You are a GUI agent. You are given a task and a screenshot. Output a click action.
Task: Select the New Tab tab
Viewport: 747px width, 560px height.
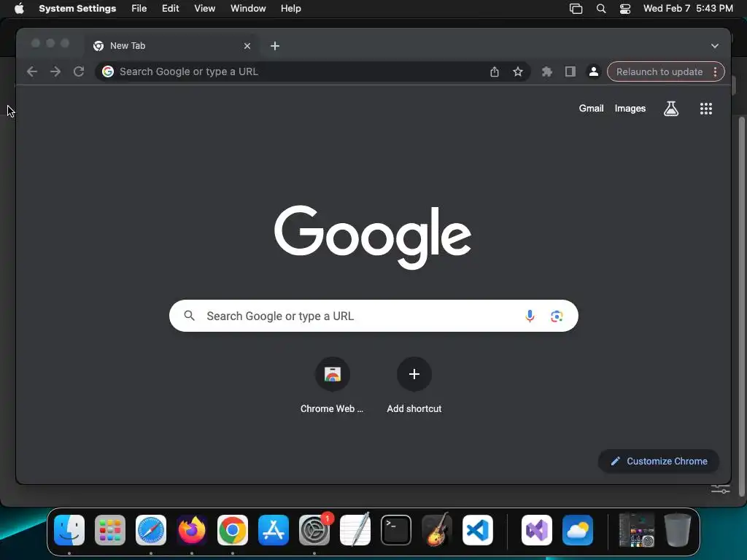(x=171, y=46)
